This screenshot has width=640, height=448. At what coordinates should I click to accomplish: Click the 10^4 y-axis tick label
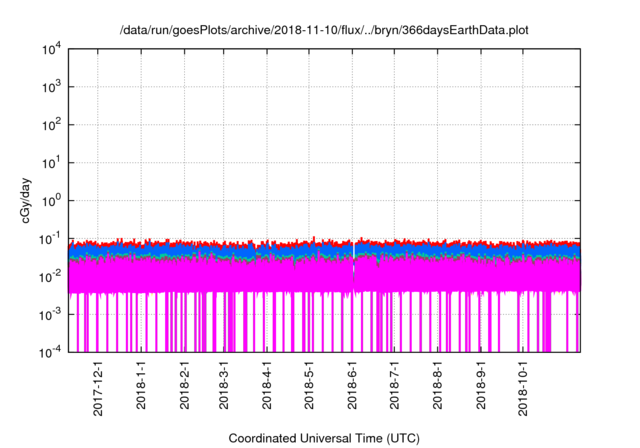[52, 49]
